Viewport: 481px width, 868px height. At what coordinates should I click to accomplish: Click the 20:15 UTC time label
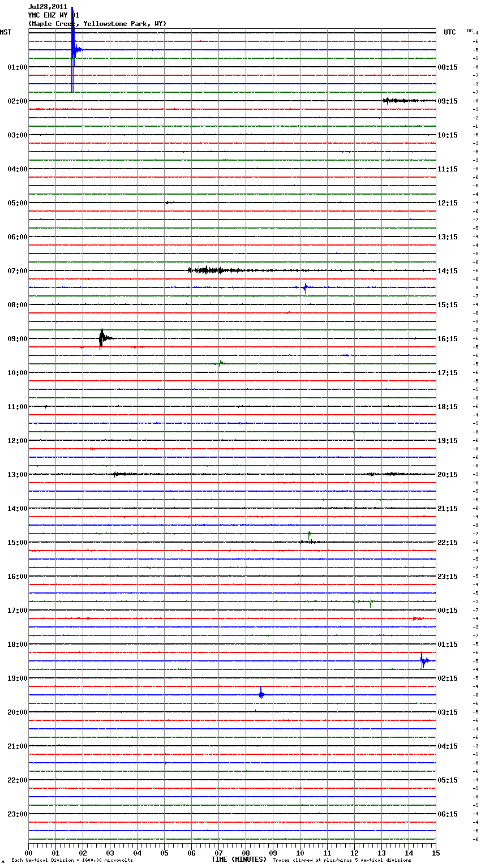[x=448, y=474]
